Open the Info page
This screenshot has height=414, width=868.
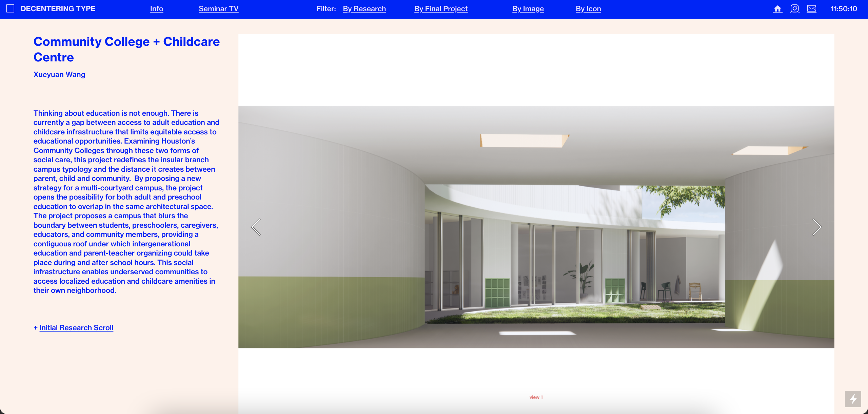tap(157, 9)
